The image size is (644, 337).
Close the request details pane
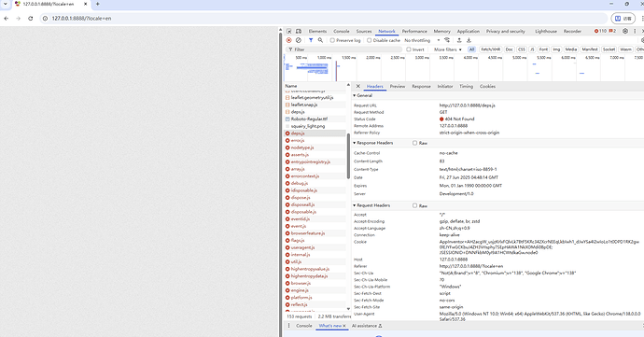[x=357, y=86]
